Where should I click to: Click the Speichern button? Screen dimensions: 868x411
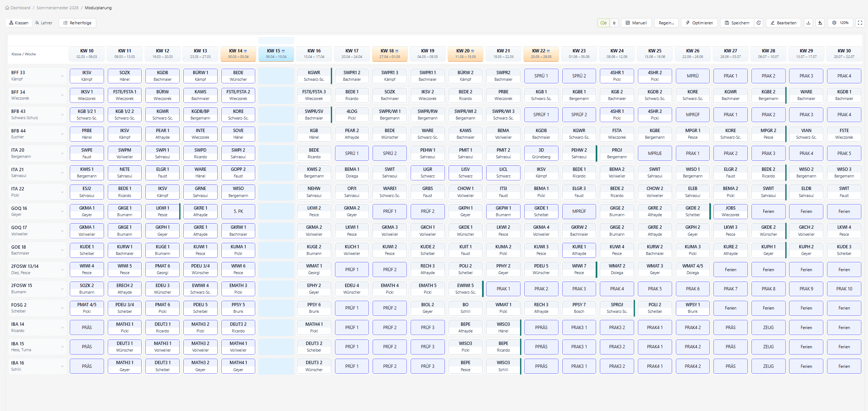click(737, 23)
